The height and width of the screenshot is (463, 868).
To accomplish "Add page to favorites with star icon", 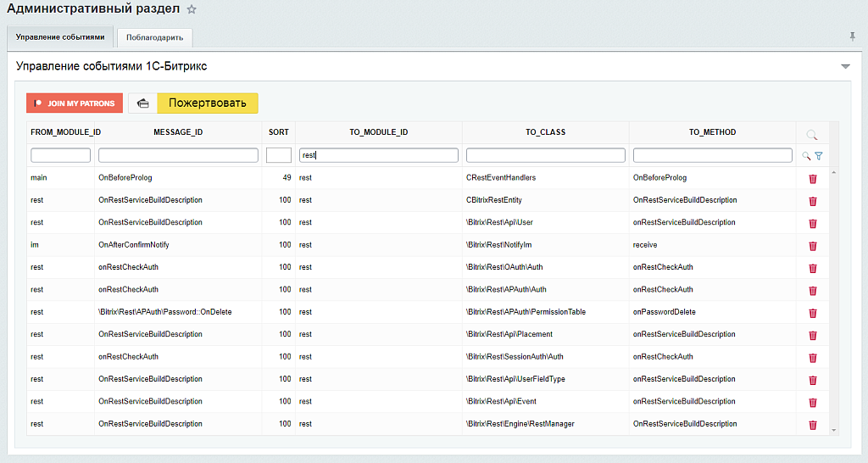I will pos(192,9).
